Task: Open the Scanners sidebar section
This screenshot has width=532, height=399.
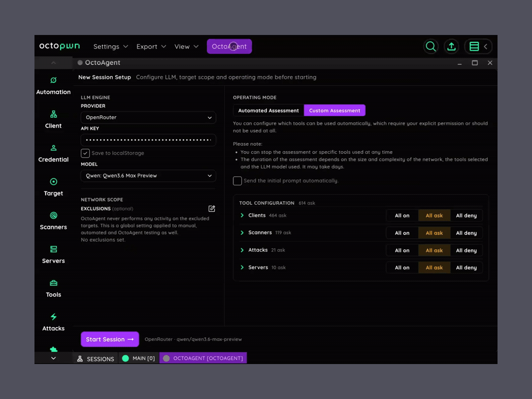Action: (x=53, y=221)
